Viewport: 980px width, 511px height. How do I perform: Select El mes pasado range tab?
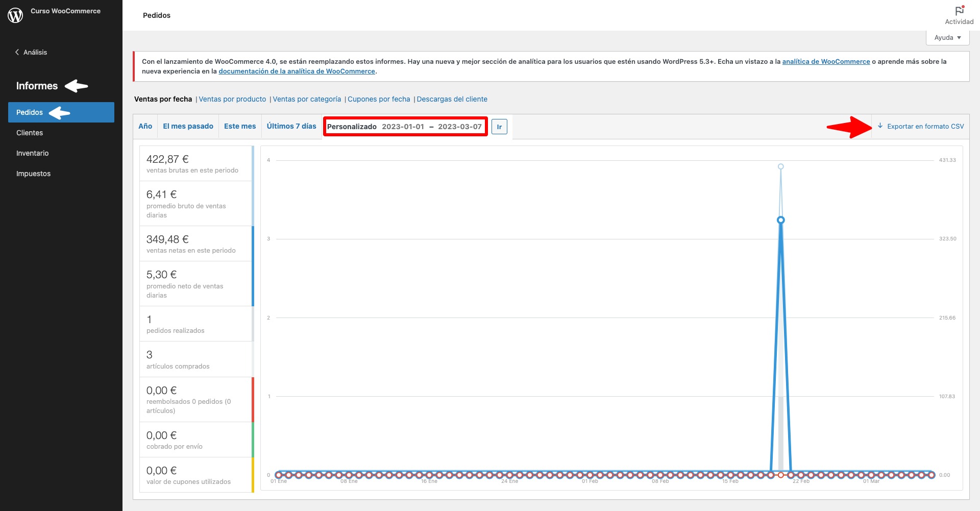(x=188, y=126)
